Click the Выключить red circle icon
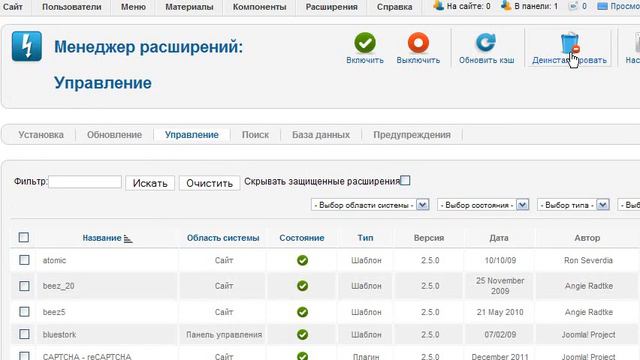This screenshot has width=640, height=360. (x=418, y=43)
